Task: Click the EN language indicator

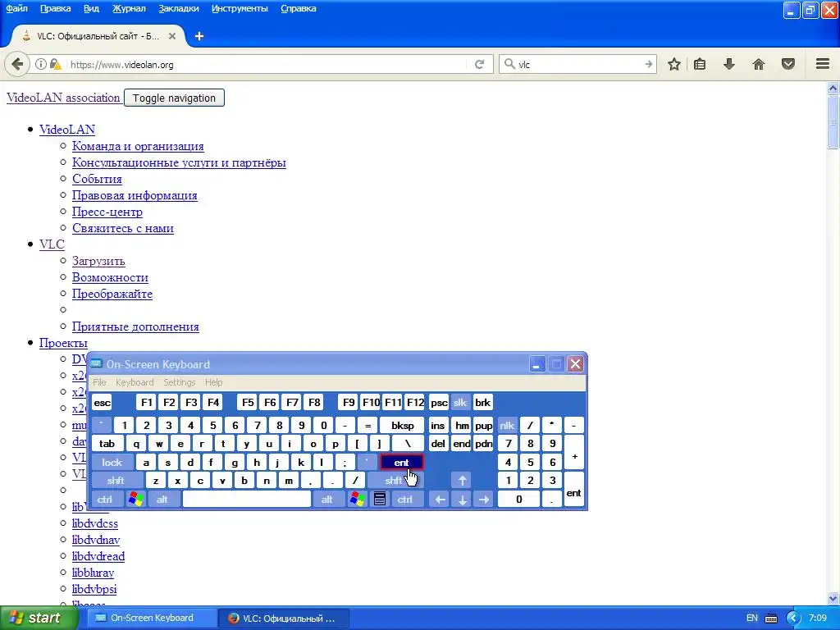Action: (751, 619)
